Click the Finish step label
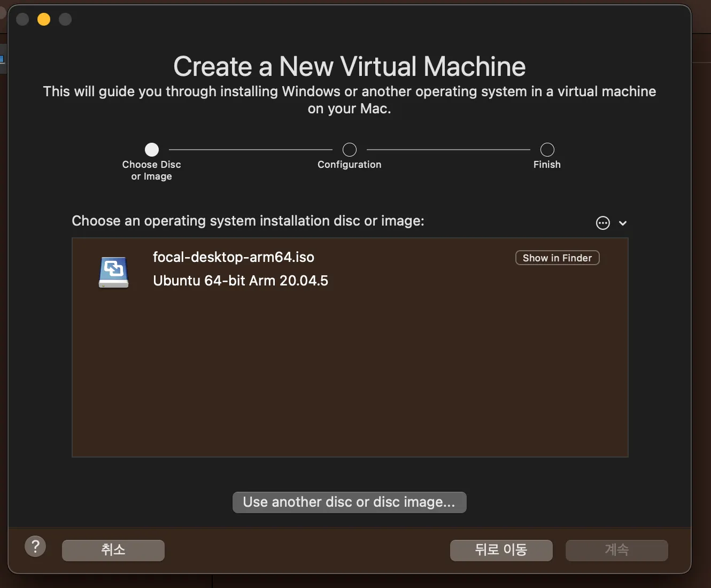Screen dimensions: 711x588 coord(547,165)
